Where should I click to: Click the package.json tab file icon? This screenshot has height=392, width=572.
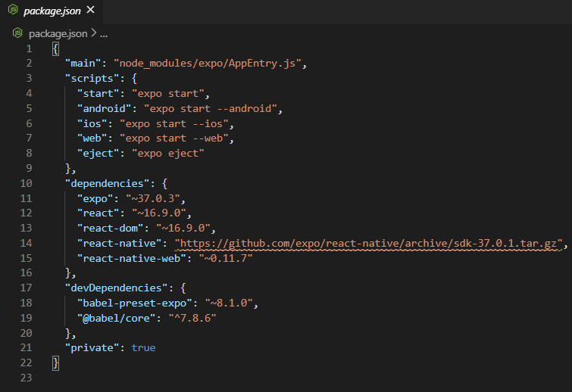coord(13,10)
